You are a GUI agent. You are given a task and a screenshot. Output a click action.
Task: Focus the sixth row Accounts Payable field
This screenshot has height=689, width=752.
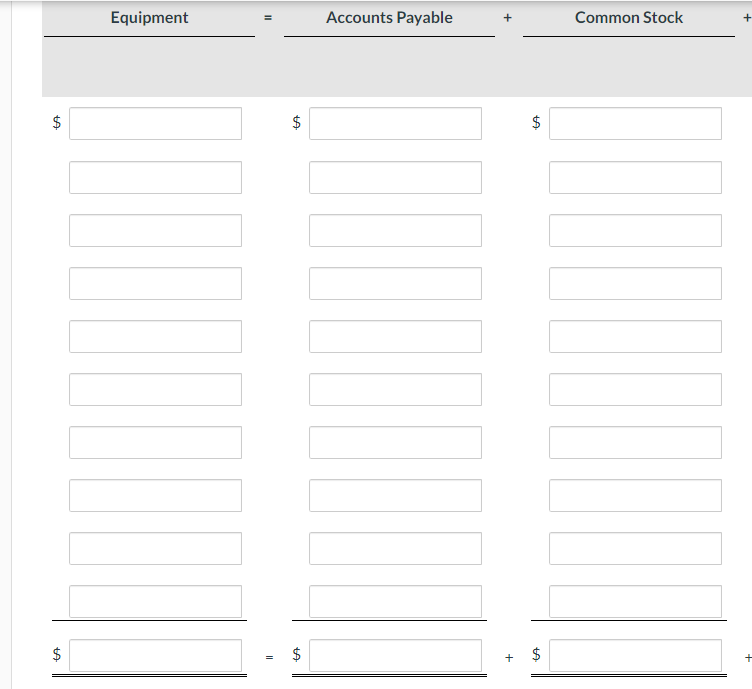pyautogui.click(x=396, y=389)
